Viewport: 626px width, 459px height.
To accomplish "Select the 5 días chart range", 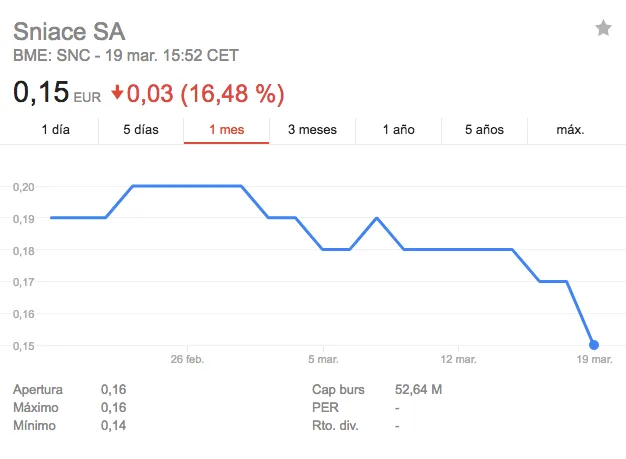I will click(x=141, y=130).
